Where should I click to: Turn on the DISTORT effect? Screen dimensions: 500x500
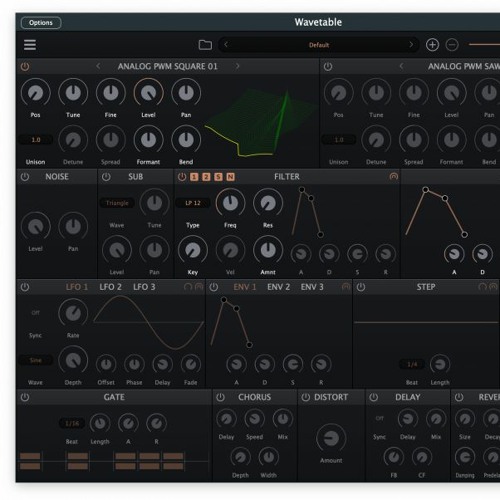pos(306,397)
